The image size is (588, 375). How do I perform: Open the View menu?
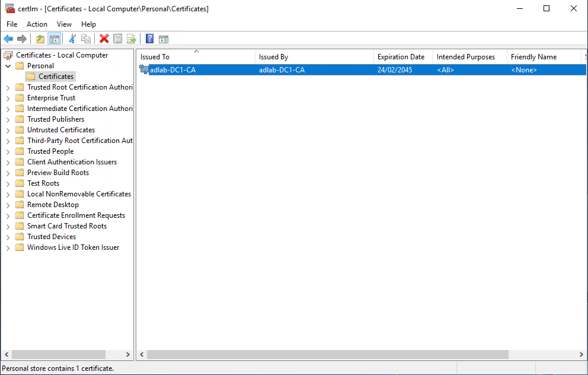point(64,24)
